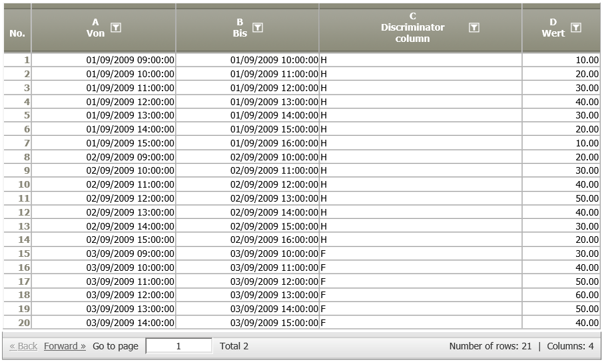Open the filter icon for column Wert

tap(575, 27)
